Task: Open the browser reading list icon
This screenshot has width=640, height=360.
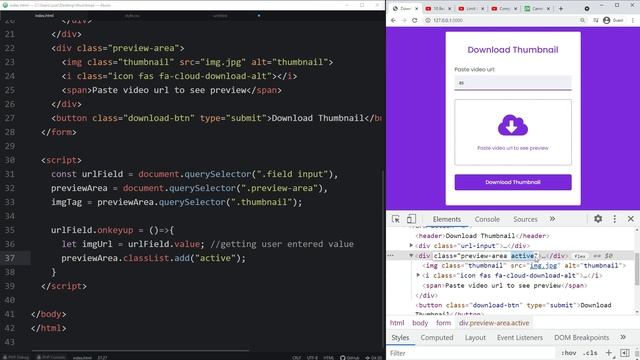Action: [596, 20]
